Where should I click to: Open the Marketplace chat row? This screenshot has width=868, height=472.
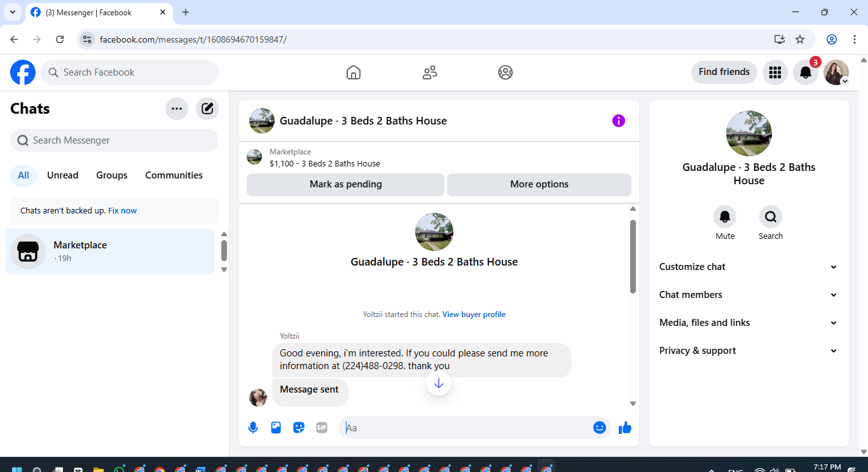tap(110, 252)
